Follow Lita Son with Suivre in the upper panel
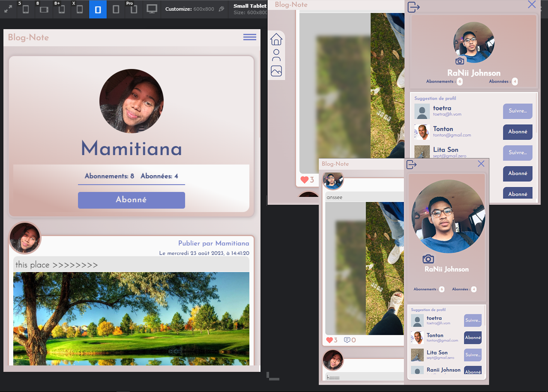Viewport: 548px width, 392px height. pos(518,153)
